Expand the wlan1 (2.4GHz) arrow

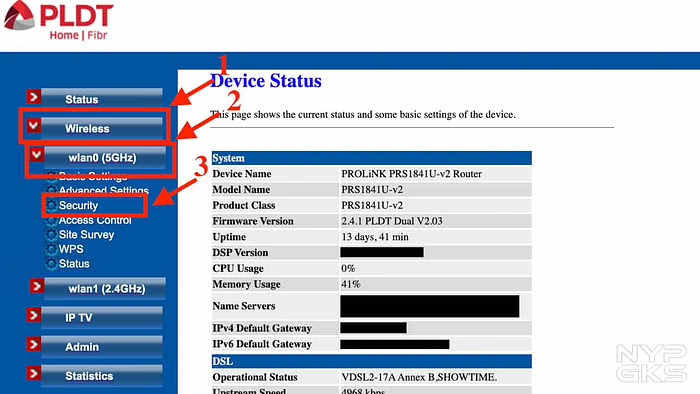37,286
